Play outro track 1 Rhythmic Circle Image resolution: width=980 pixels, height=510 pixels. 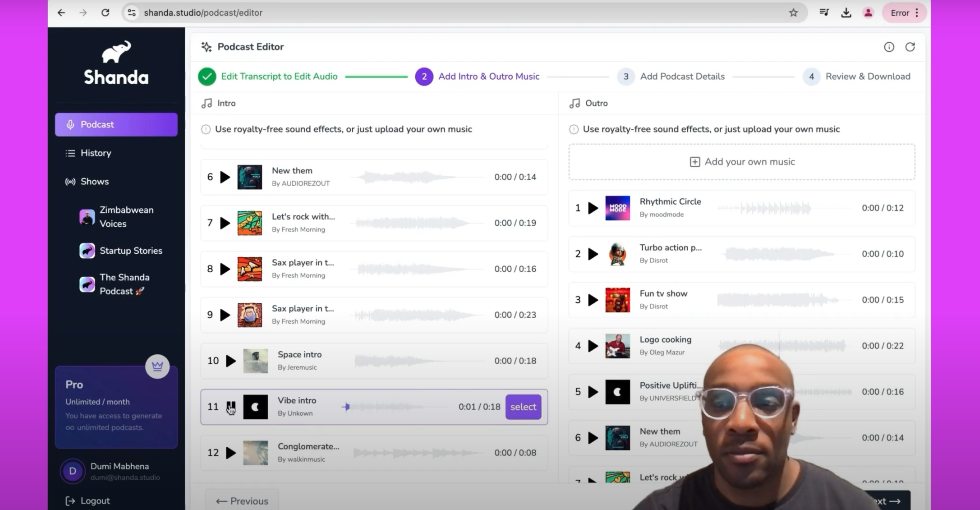click(x=593, y=208)
